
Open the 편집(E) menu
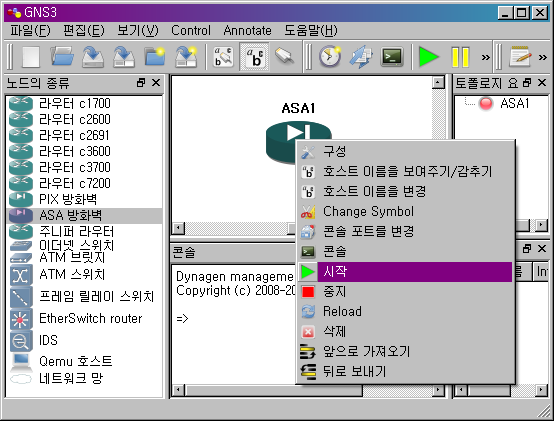click(x=84, y=31)
